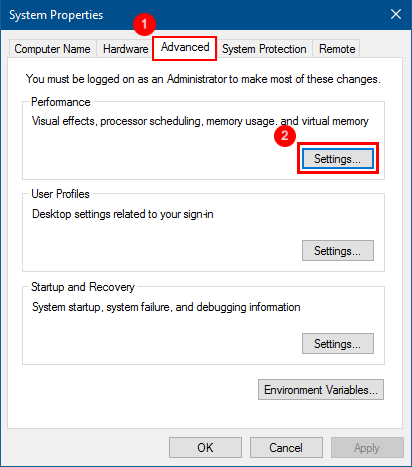Open Startup and Recovery Settings button
412x467 pixels.
coord(338,344)
